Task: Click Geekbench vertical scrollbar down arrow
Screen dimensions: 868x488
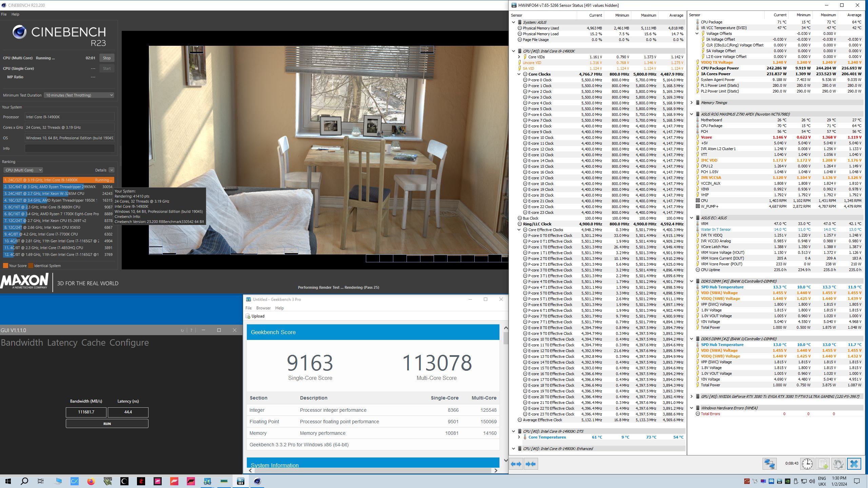Action: coord(506,460)
